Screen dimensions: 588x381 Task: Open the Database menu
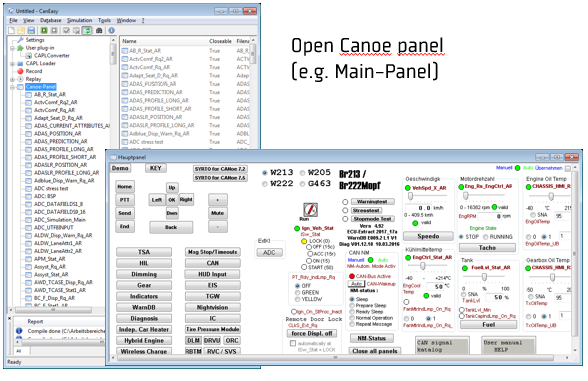(x=51, y=20)
